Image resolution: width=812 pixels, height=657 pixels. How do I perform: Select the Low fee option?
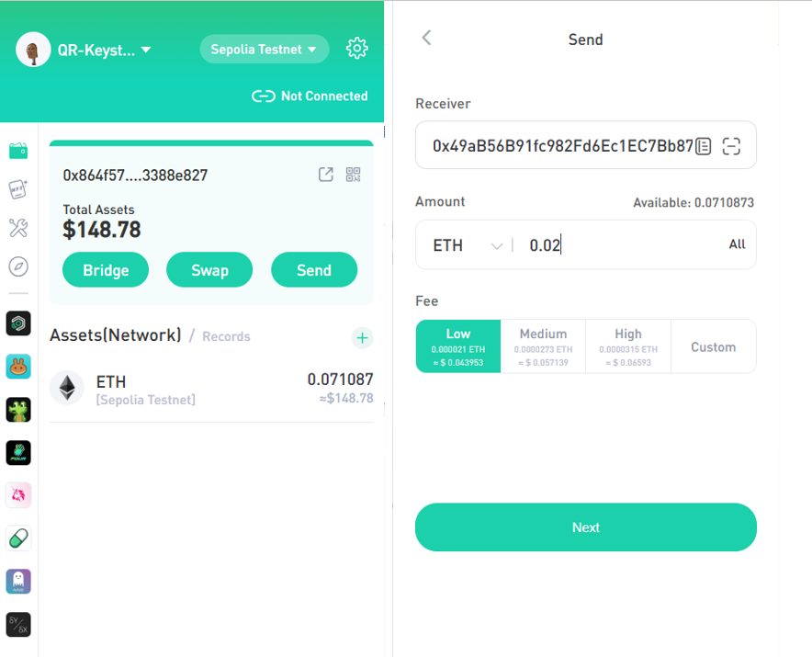tap(458, 346)
